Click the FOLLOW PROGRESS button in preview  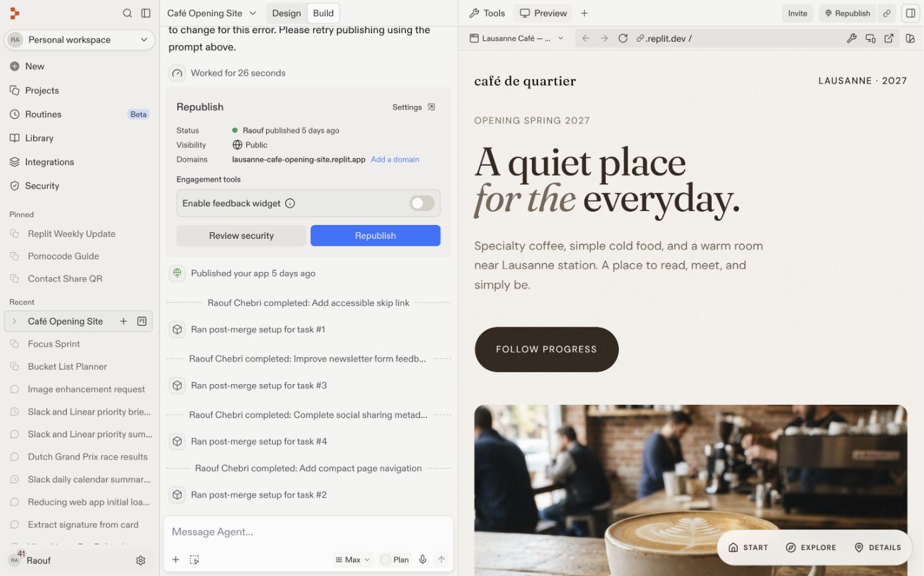547,349
